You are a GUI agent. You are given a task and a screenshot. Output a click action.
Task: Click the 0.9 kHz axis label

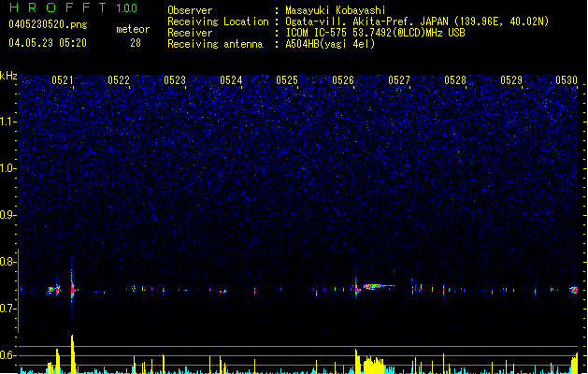(7, 215)
